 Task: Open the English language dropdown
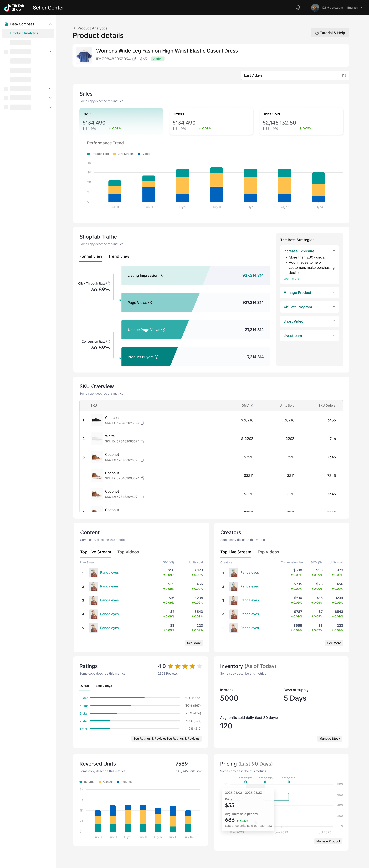355,8
